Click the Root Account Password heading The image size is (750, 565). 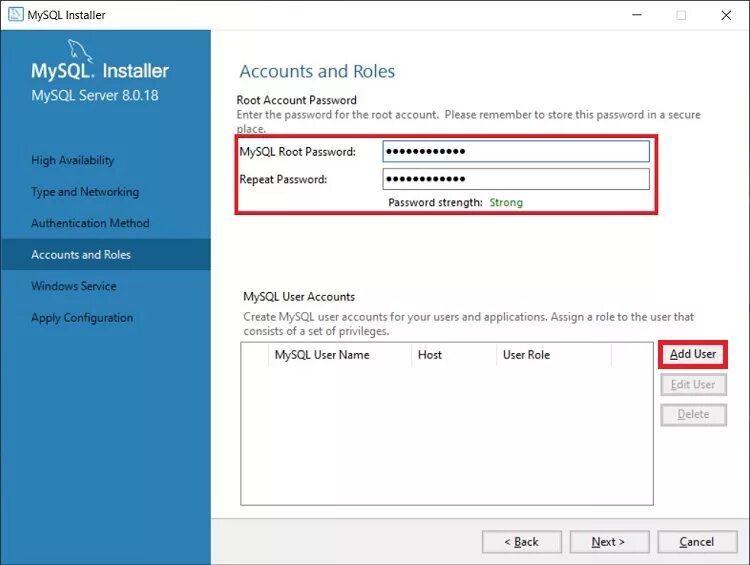pos(297,100)
